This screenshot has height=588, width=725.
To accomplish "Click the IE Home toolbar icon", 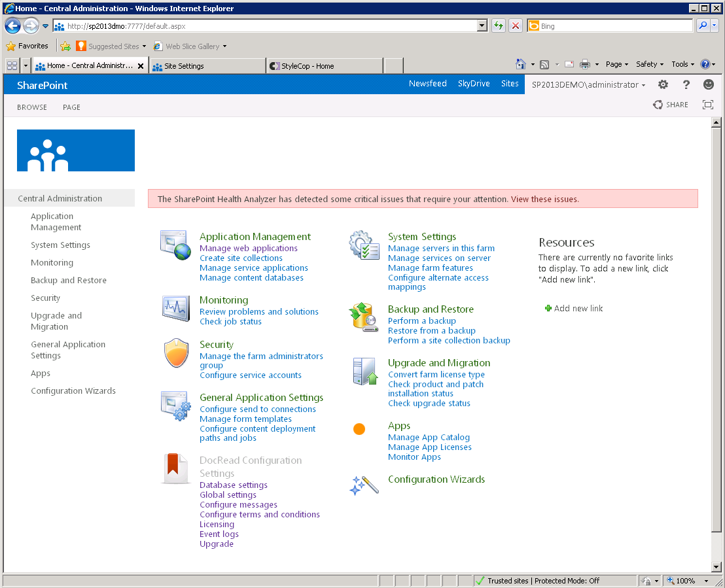I will (x=521, y=64).
